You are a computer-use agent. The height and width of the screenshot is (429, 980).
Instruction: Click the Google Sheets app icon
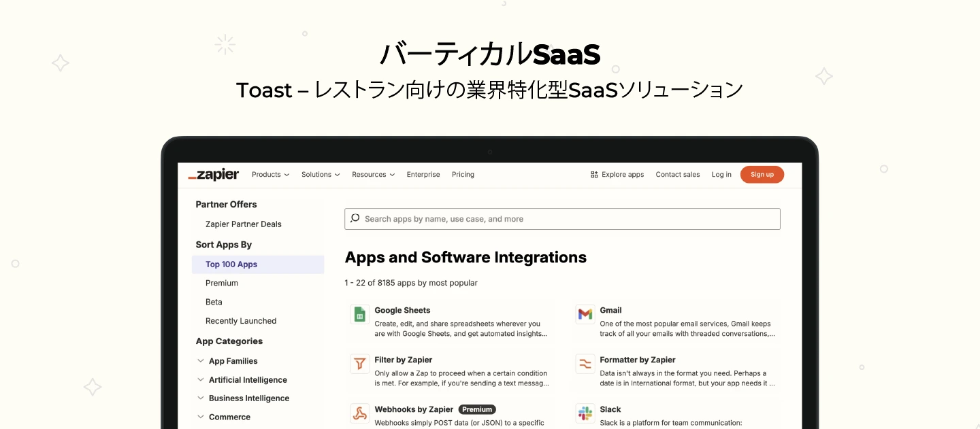pos(359,314)
